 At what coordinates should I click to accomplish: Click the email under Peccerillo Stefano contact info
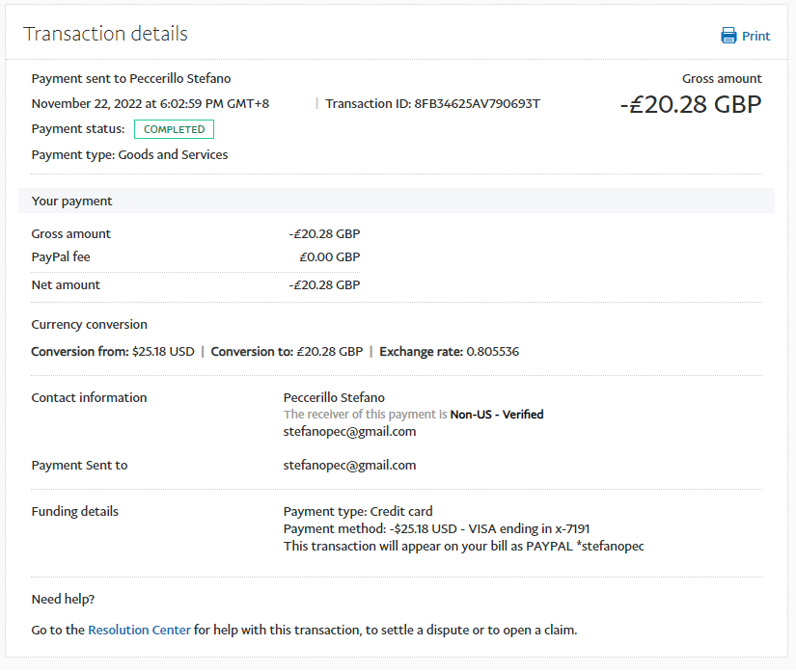[349, 431]
